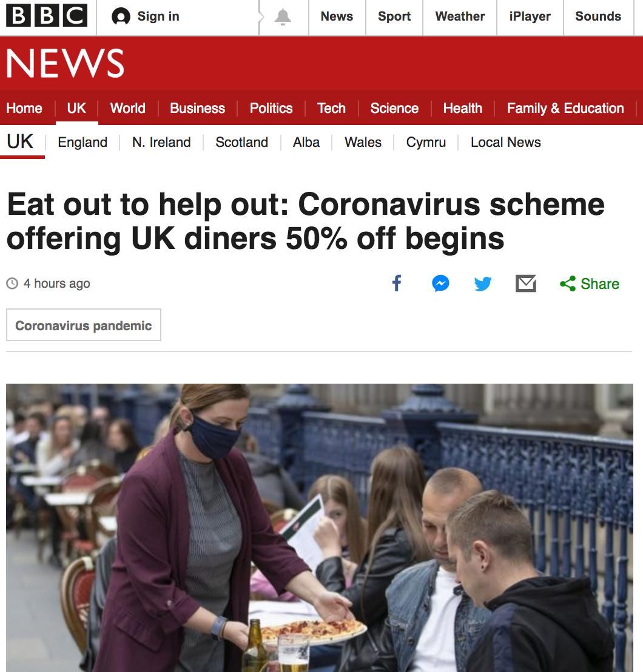Image resolution: width=643 pixels, height=672 pixels.
Task: Switch to Scotland regional news
Action: (241, 142)
